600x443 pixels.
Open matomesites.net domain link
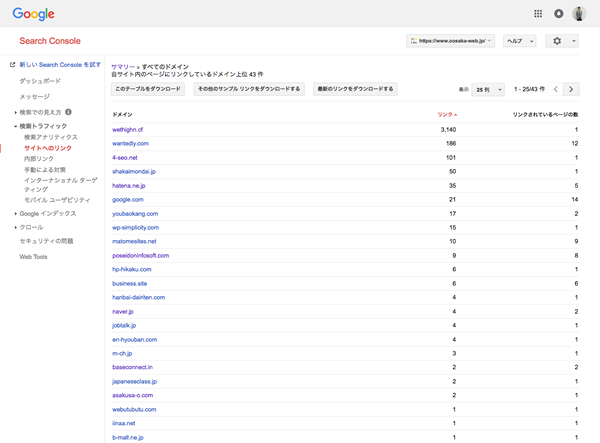(134, 241)
